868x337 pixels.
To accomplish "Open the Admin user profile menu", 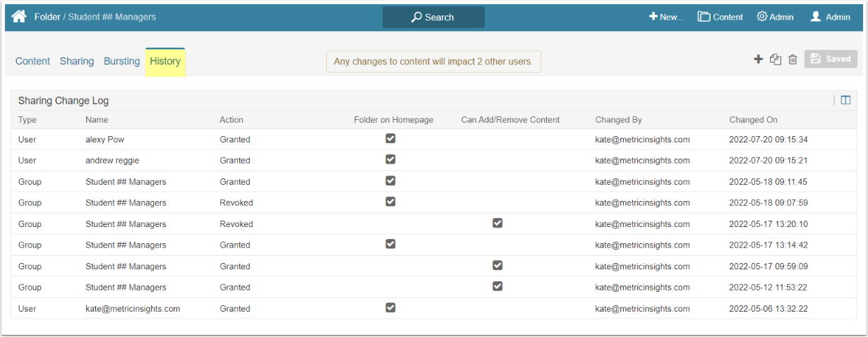I will 830,17.
